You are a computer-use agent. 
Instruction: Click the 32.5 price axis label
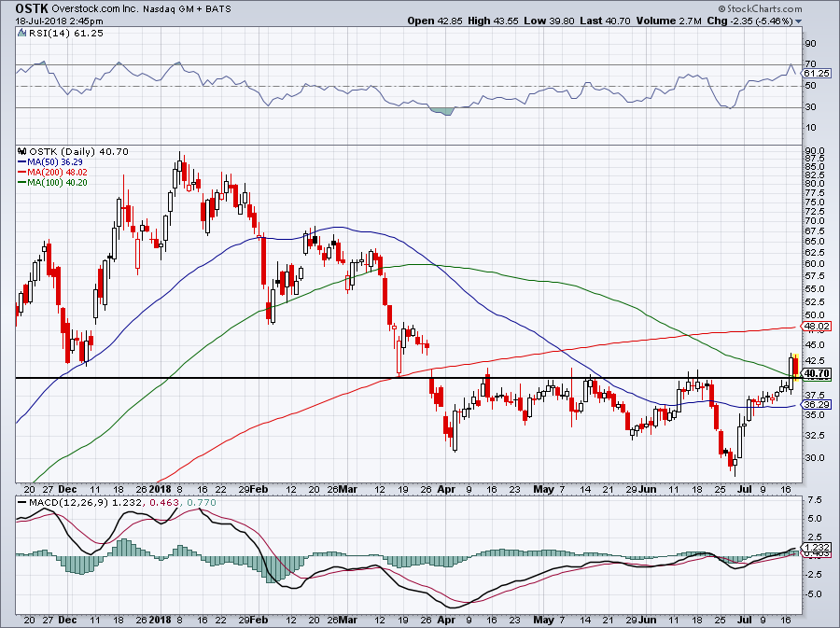814,436
